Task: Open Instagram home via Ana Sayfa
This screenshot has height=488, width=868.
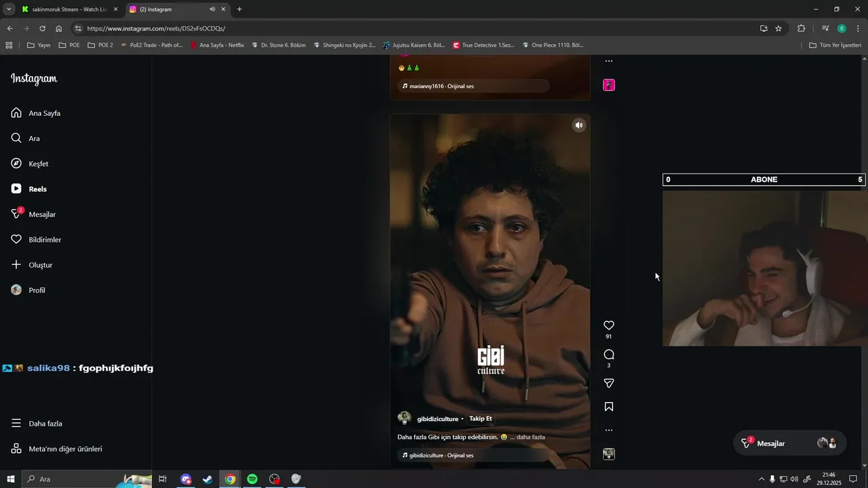Action: tap(36, 113)
